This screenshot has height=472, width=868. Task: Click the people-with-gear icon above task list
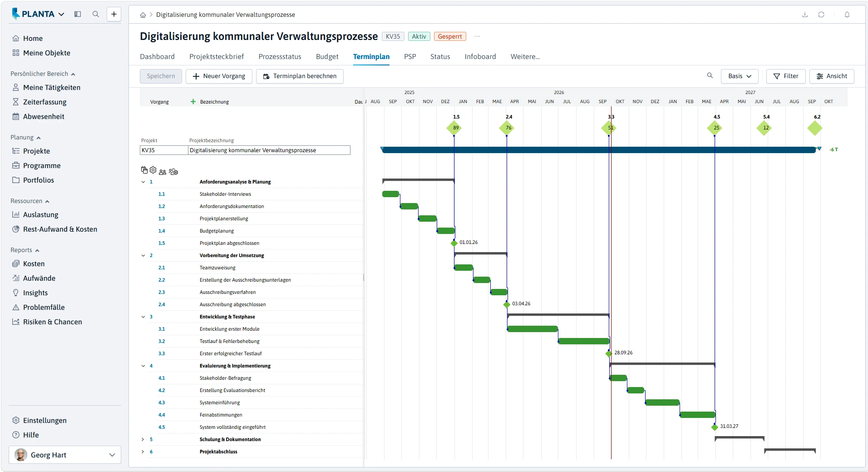[x=173, y=172]
